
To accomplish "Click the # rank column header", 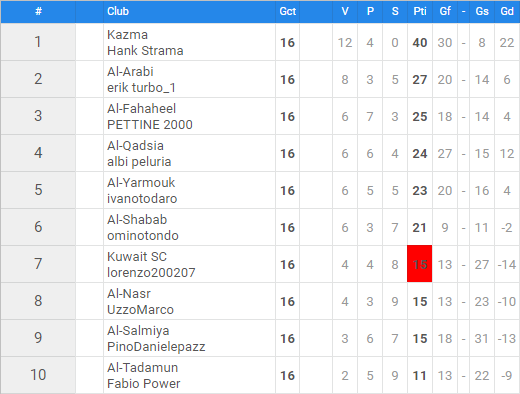I will [38, 11].
